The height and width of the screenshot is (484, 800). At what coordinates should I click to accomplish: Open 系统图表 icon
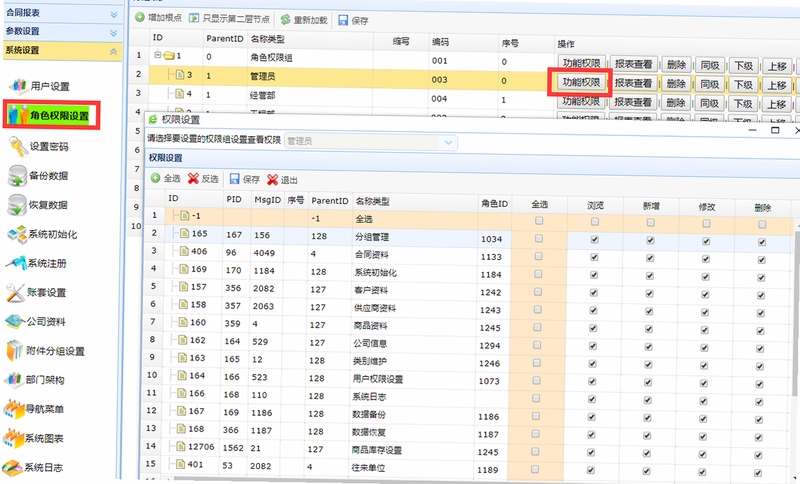13,438
